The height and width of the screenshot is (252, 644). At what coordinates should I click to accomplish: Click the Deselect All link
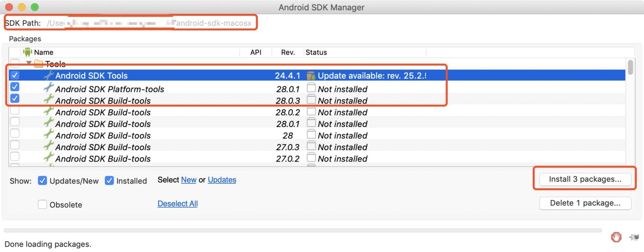tap(177, 204)
